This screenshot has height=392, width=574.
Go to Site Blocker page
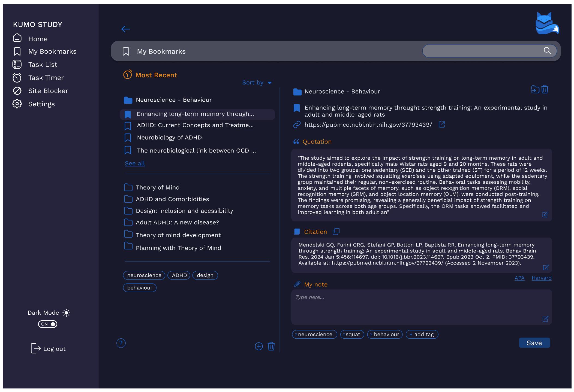point(48,91)
